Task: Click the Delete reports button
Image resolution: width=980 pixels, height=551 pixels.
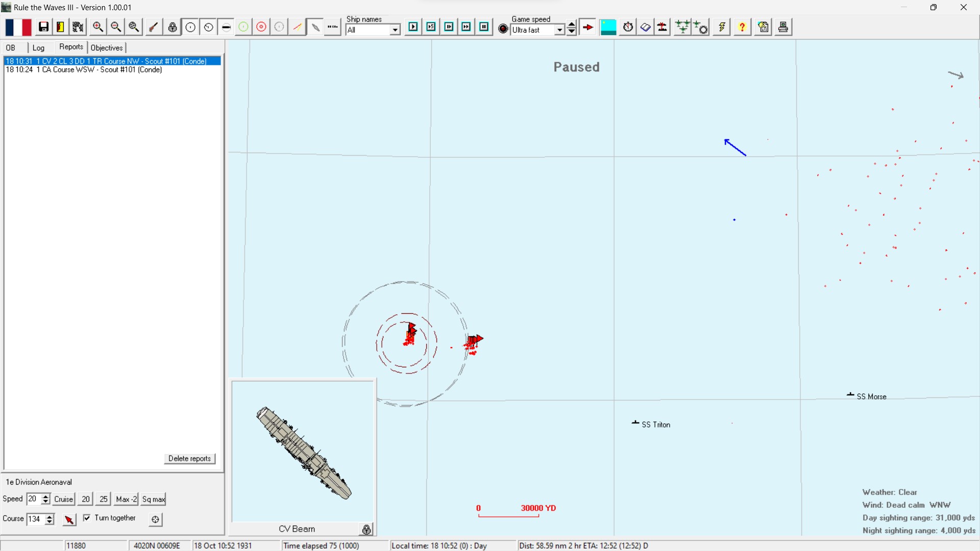Action: (x=190, y=459)
